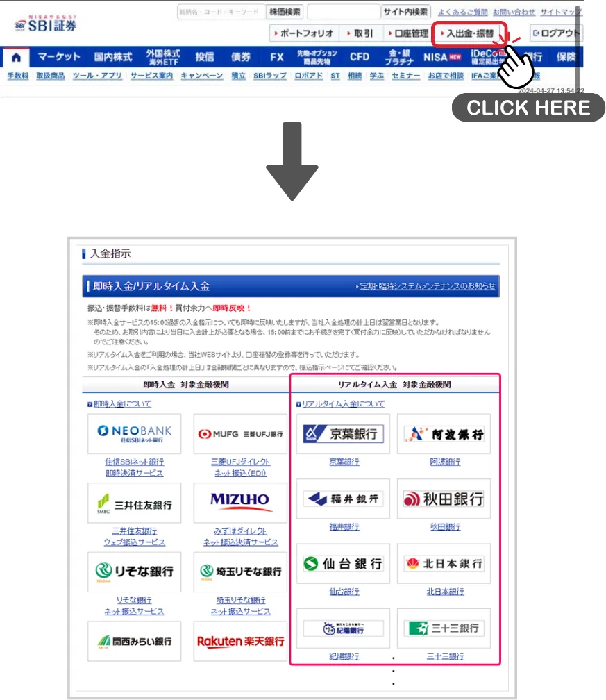Select the 北日本銀行 bank logo
This screenshot has width=606, height=700.
point(443,563)
